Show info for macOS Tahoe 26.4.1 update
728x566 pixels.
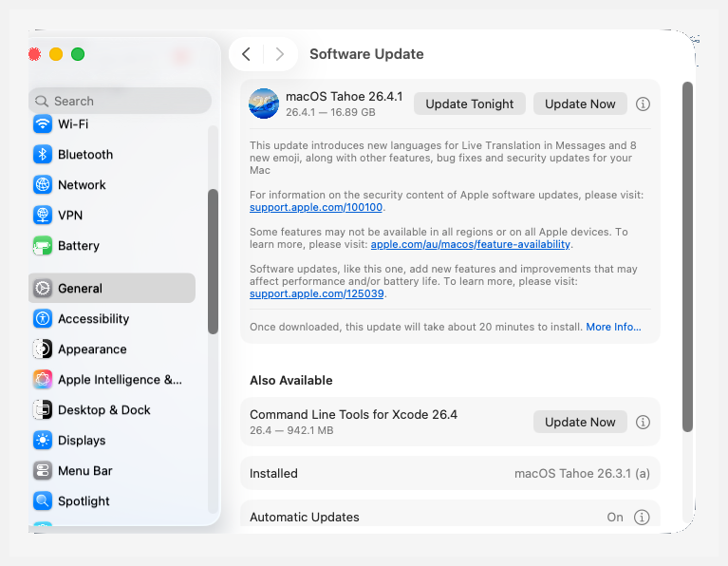pos(643,104)
